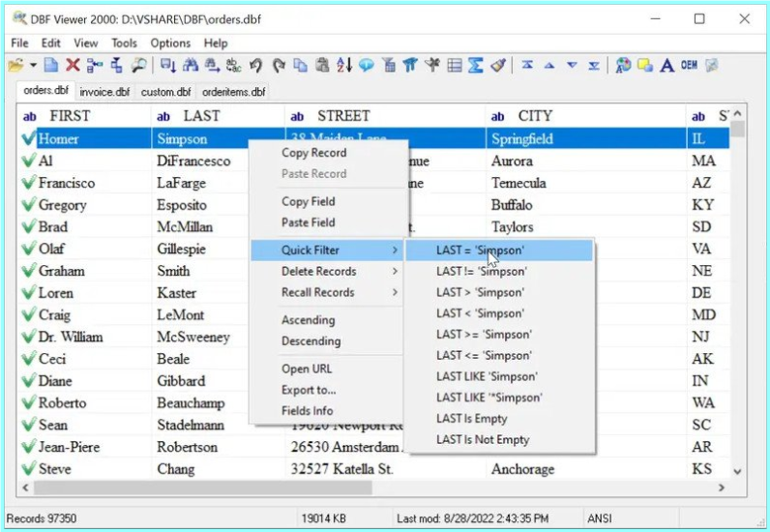Click the Paste clipboard icon in toolbar
This screenshot has width=770, height=532.
(323, 65)
